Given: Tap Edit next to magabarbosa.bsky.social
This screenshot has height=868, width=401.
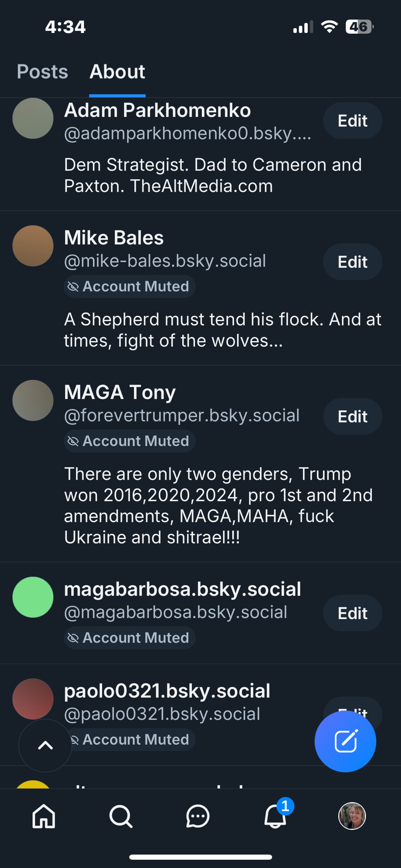Looking at the screenshot, I should coord(352,613).
